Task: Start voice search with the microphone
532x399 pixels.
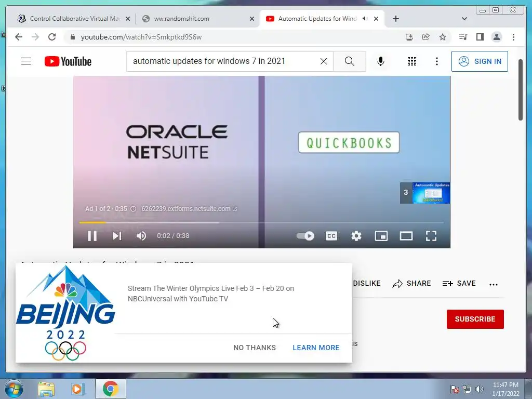Action: point(381,61)
